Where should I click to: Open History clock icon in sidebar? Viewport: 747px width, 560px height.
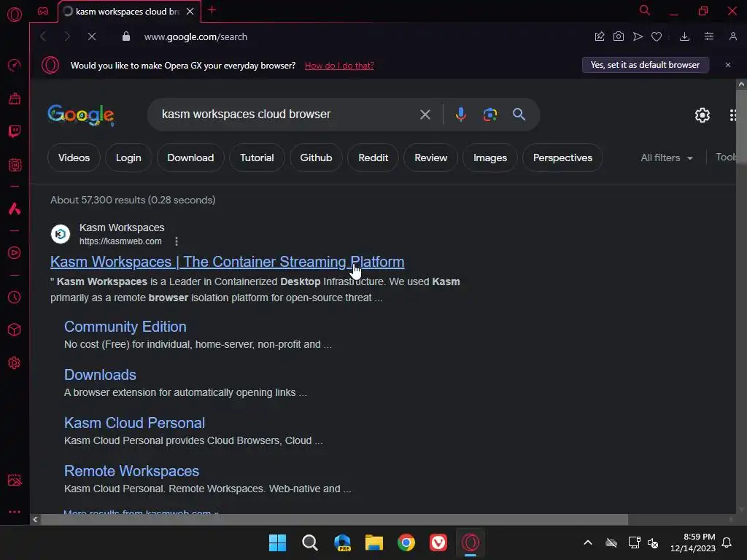[15, 297]
